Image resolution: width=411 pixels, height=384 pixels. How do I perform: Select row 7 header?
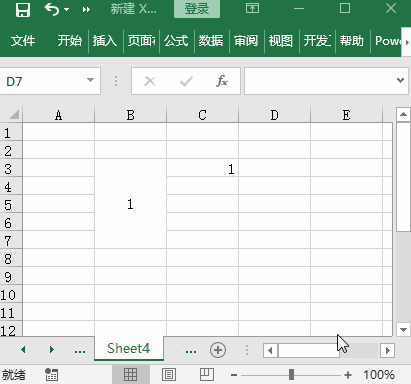[x=11, y=241]
